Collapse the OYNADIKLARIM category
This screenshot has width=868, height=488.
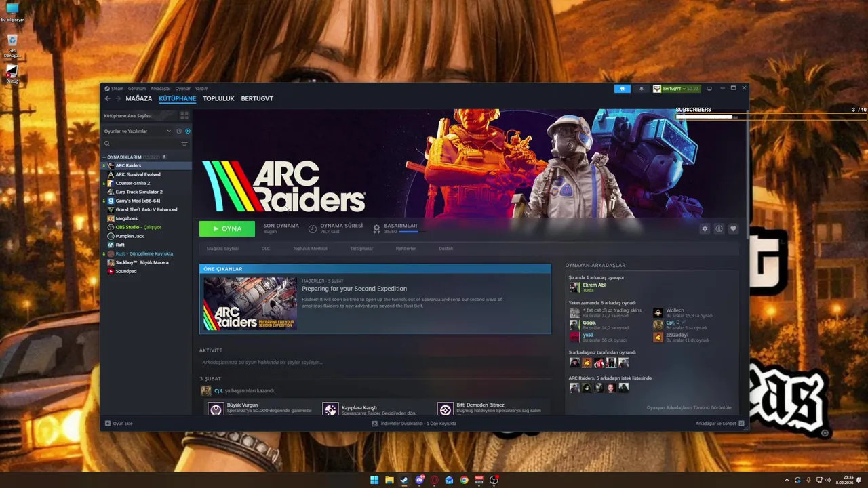point(104,157)
